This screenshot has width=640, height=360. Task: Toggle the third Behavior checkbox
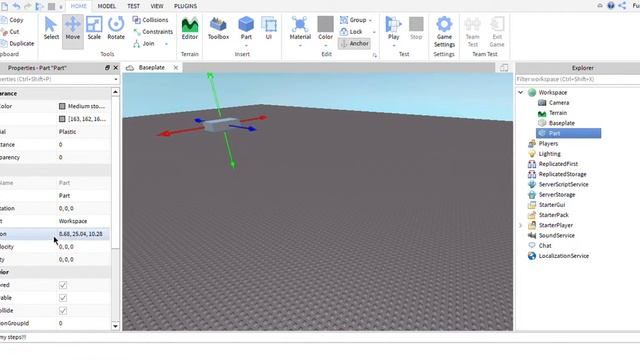(x=63, y=310)
